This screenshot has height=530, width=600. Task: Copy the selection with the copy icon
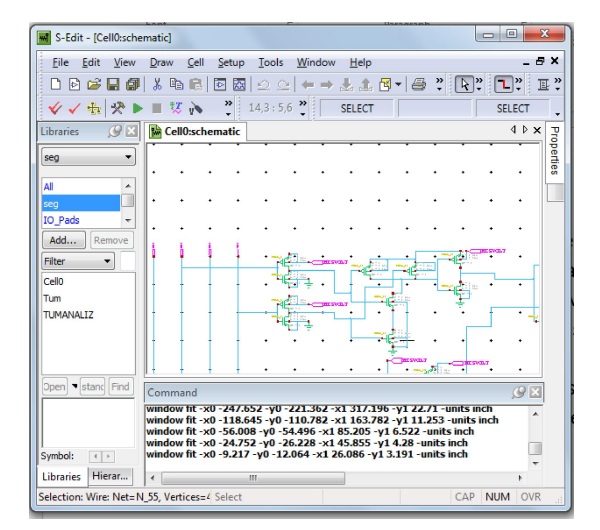coord(176,84)
